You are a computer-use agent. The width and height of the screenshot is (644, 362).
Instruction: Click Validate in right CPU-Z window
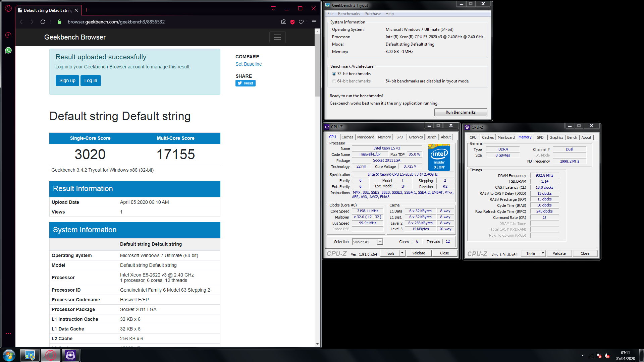(559, 254)
